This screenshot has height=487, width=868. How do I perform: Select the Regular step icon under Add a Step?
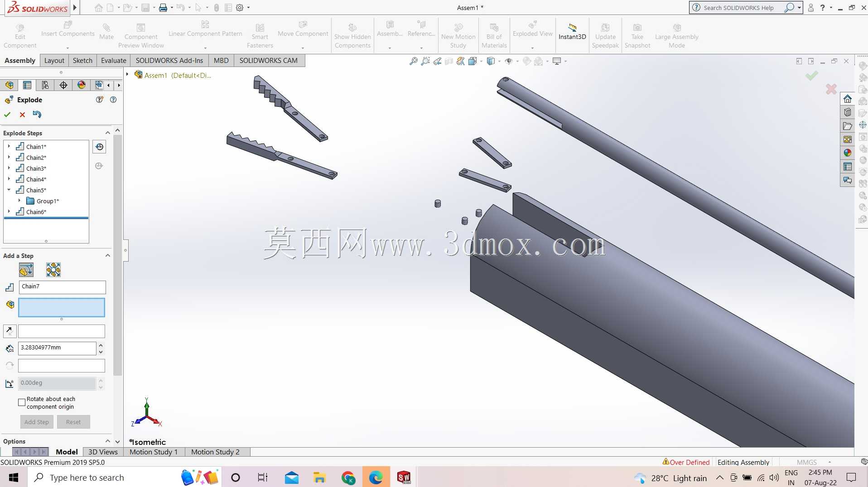(26, 270)
